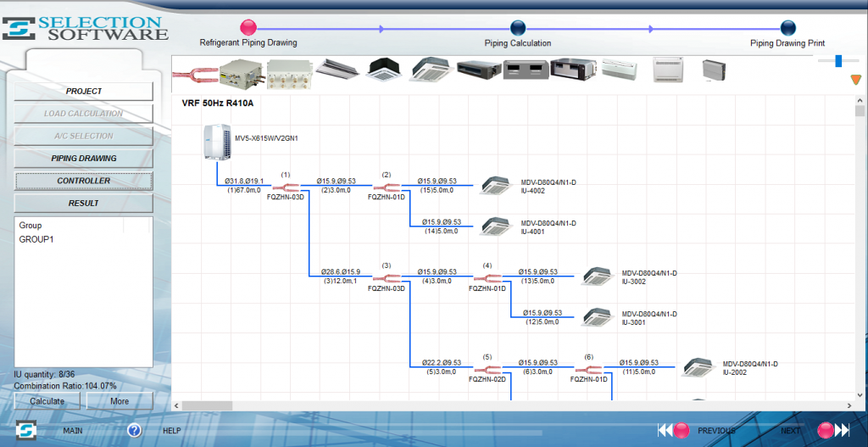
Task: Go to Piping Drawing Print step
Action: coord(787,28)
